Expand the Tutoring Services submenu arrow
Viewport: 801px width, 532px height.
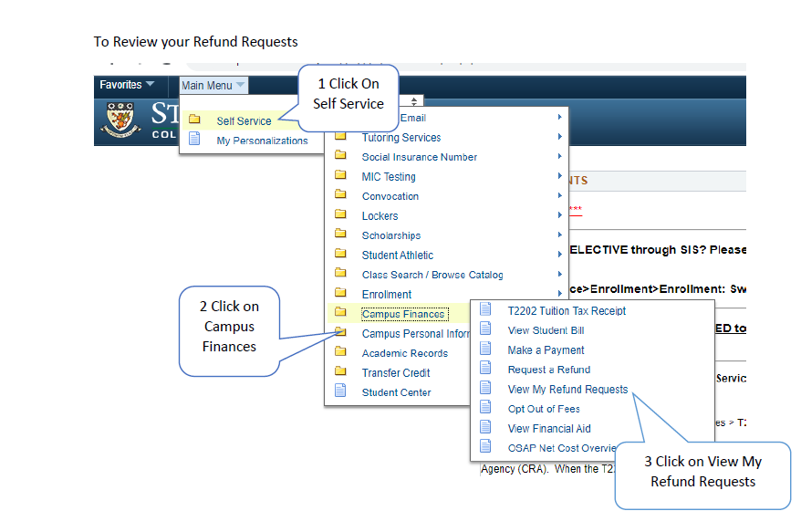coord(560,137)
